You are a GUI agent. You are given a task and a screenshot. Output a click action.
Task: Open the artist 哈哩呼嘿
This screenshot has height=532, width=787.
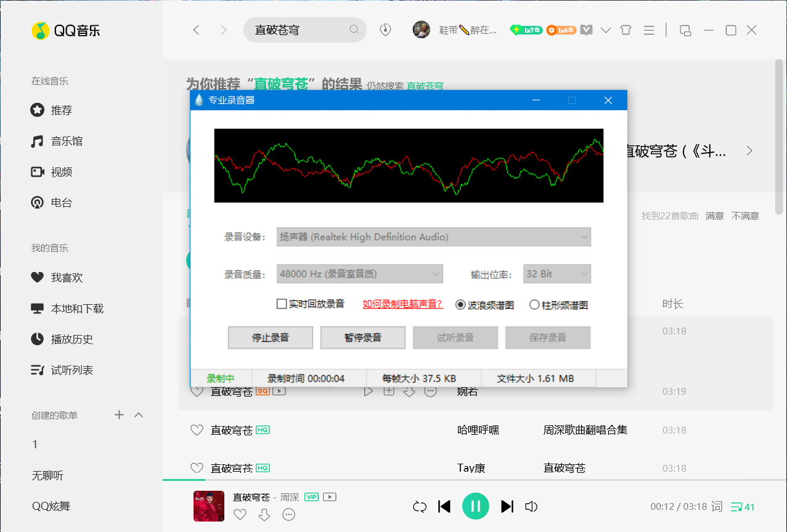tap(478, 430)
